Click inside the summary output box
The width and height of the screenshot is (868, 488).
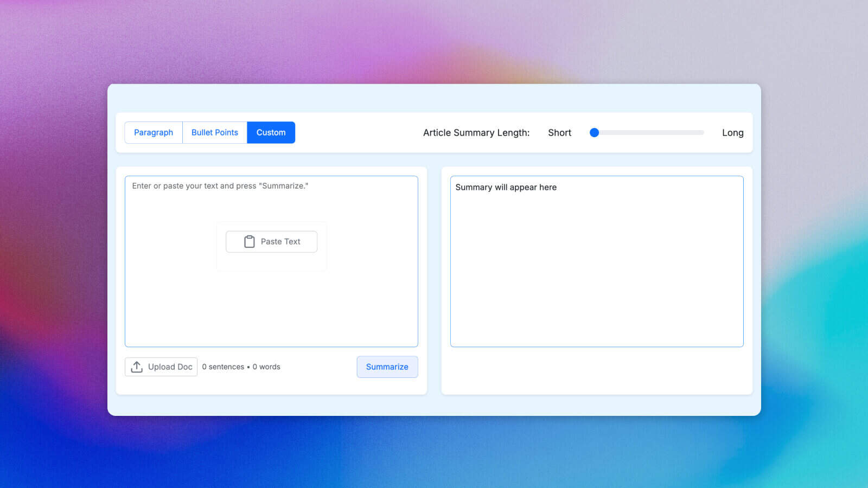597,271
